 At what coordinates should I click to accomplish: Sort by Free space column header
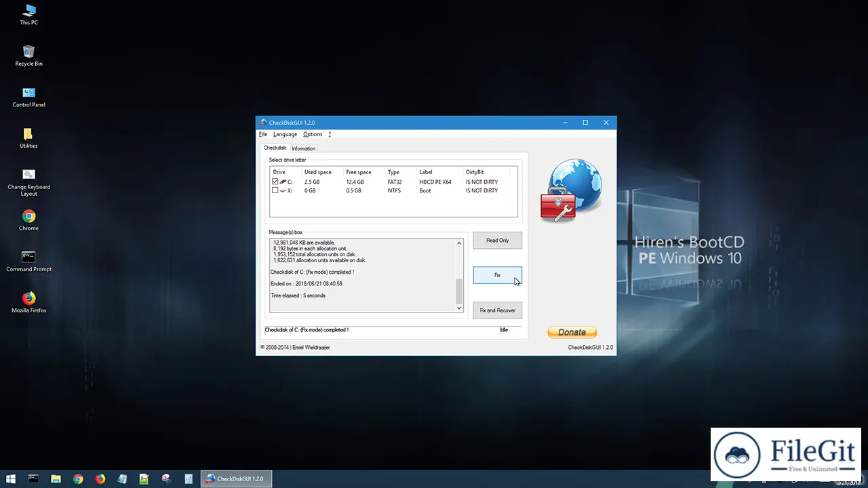click(363, 172)
